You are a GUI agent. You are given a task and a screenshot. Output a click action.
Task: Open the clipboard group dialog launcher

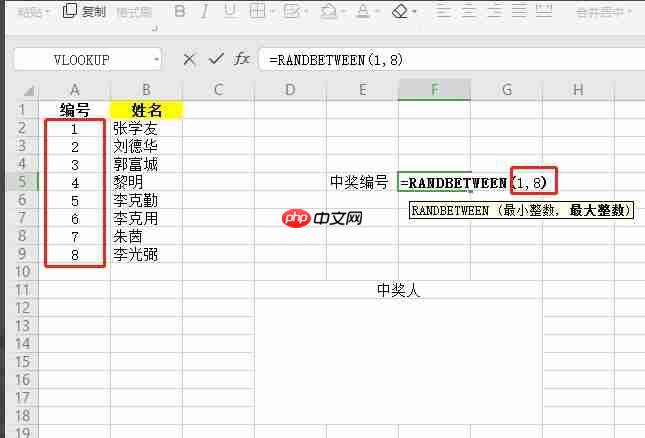(155, 28)
